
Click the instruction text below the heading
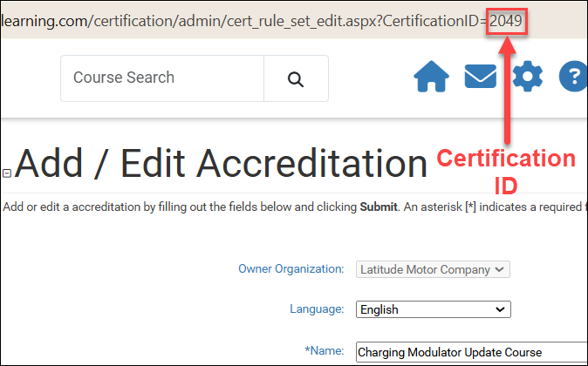(x=174, y=207)
